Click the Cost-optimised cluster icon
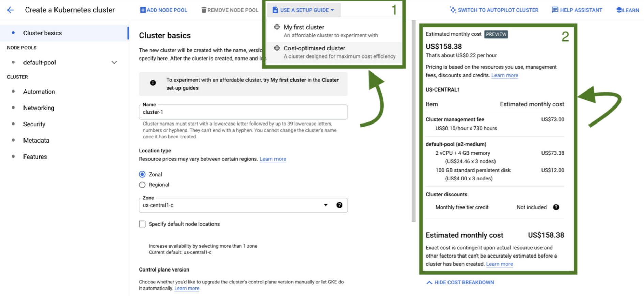The height and width of the screenshot is (296, 644). (x=277, y=48)
